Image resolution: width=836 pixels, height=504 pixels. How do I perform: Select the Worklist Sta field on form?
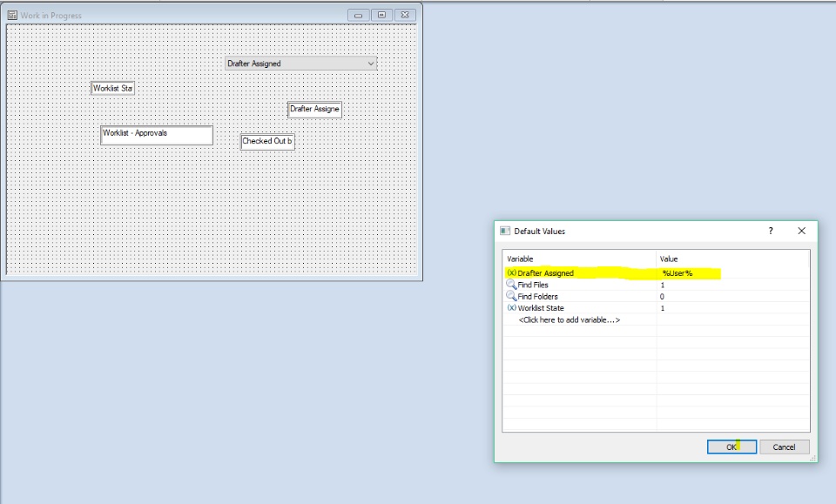coord(112,88)
